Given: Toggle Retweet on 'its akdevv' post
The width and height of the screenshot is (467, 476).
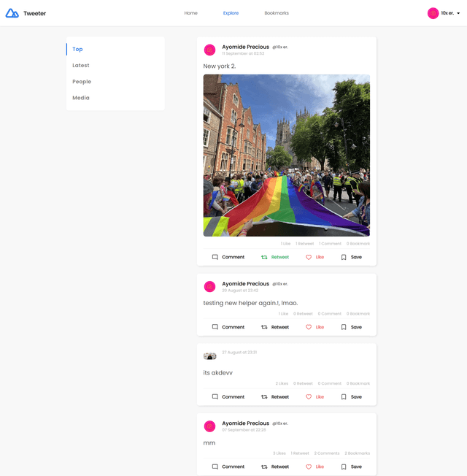Looking at the screenshot, I should 275,396.
